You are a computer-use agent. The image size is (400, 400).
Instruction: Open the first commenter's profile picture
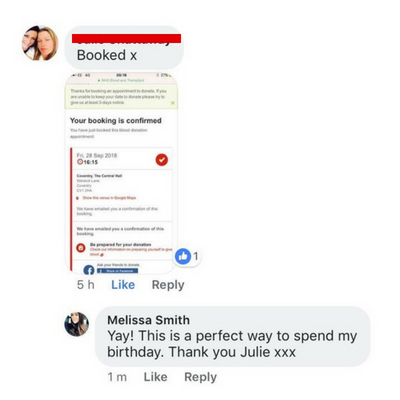pyautogui.click(x=40, y=43)
